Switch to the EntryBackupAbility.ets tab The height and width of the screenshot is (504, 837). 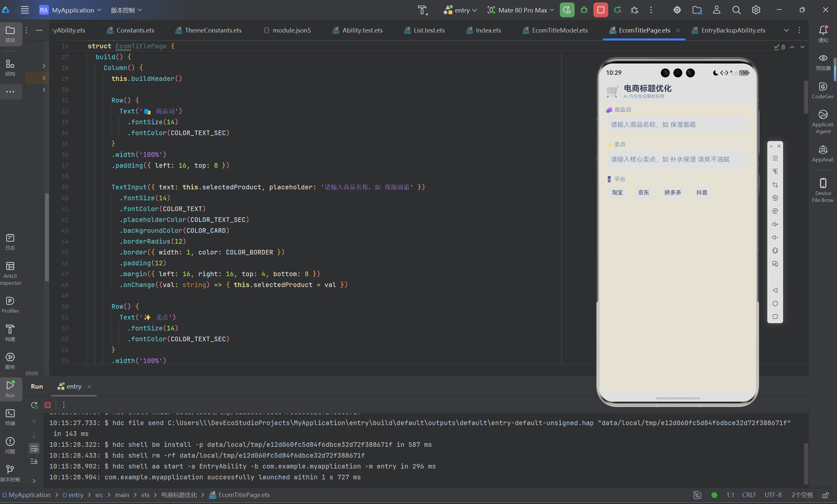pos(728,30)
